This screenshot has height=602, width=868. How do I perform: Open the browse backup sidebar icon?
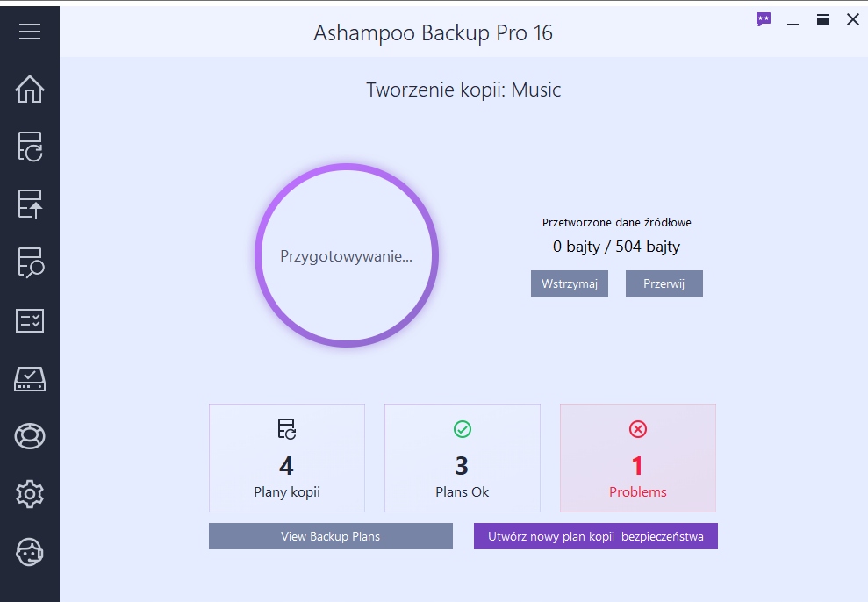coord(30,262)
